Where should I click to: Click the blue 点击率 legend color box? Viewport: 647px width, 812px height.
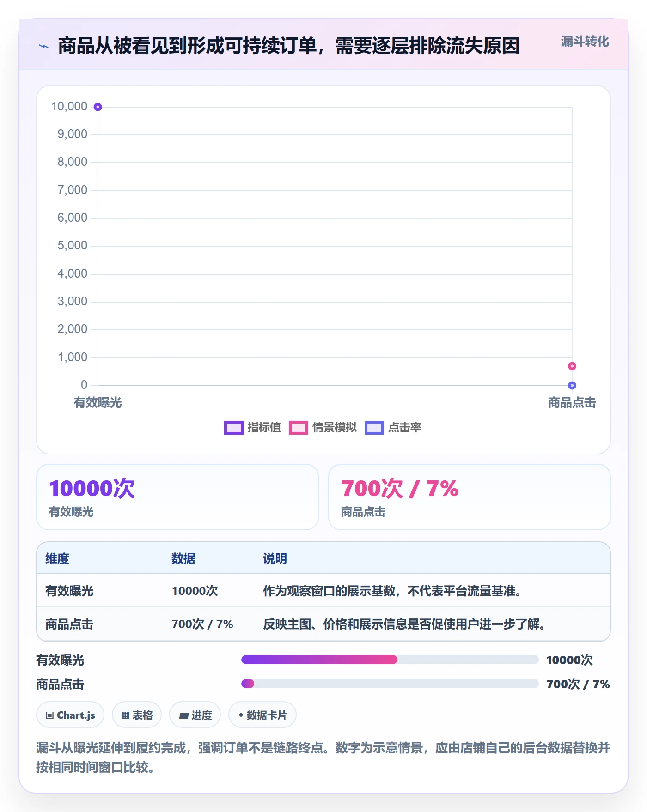pos(374,428)
